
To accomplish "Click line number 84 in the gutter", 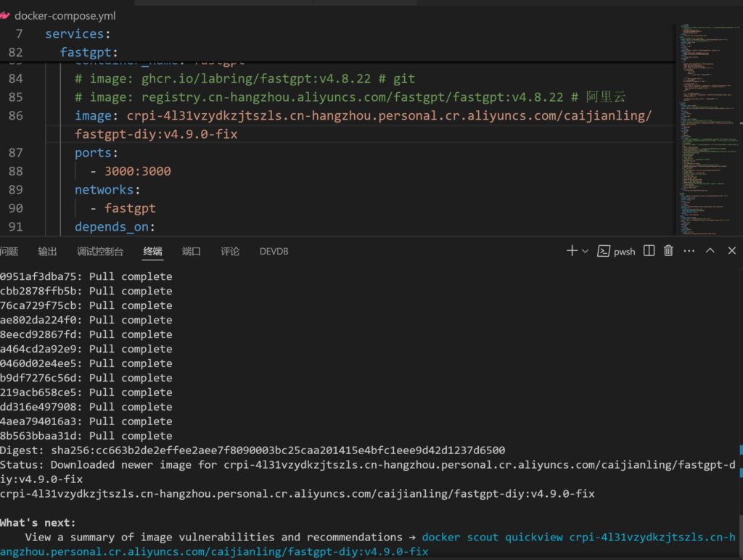I will pyautogui.click(x=16, y=78).
